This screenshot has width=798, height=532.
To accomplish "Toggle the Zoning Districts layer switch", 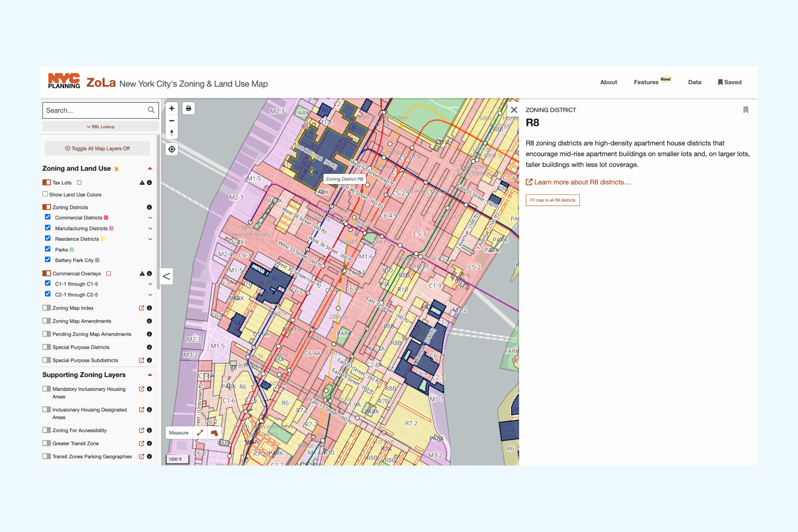I will pos(46,207).
